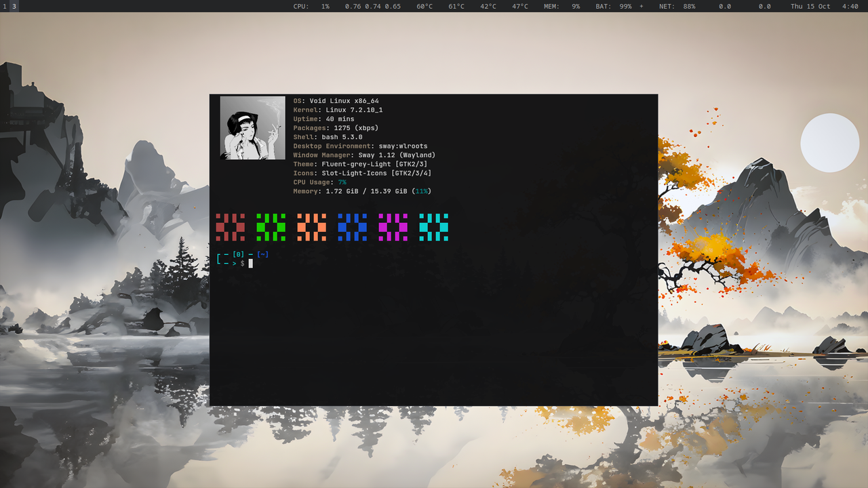Click the Memory line in the fetch output

(362, 191)
